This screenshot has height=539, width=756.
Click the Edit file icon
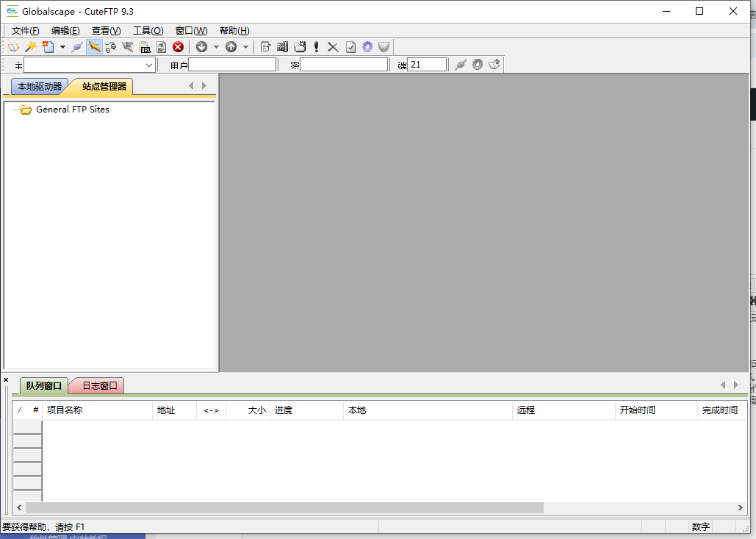pyautogui.click(x=265, y=47)
